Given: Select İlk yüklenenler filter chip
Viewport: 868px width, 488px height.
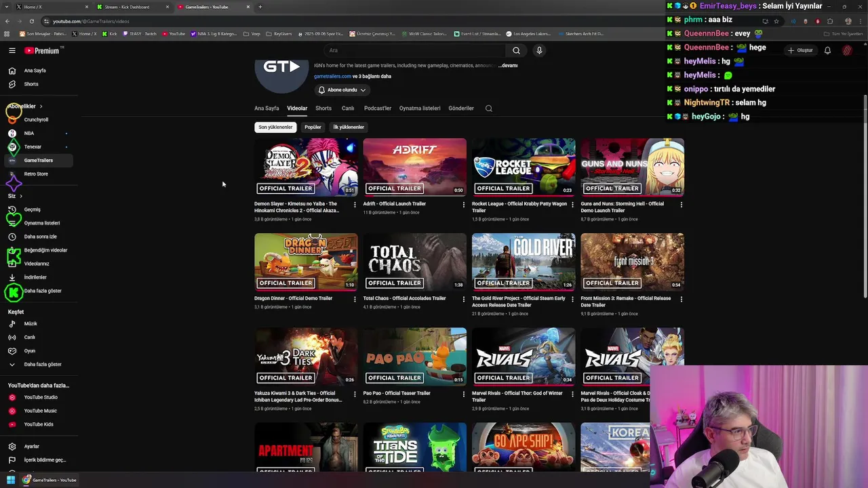Looking at the screenshot, I should pos(349,127).
